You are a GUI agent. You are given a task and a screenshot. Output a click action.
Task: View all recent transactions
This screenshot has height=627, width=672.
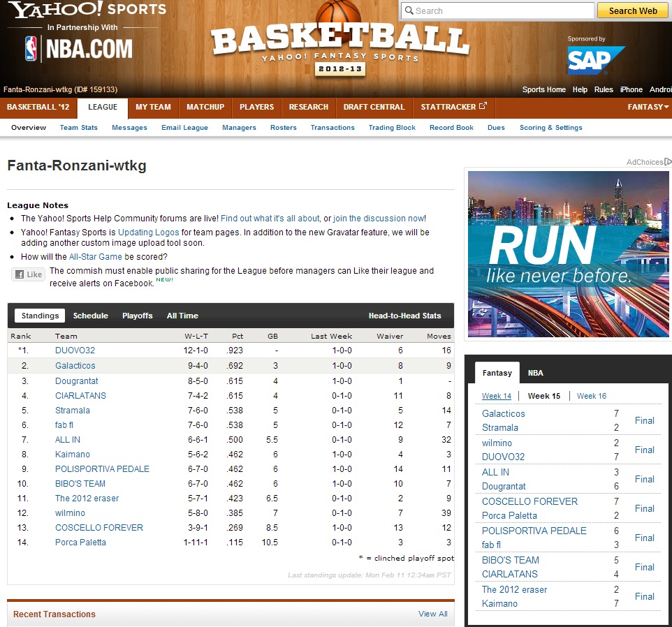click(x=432, y=614)
